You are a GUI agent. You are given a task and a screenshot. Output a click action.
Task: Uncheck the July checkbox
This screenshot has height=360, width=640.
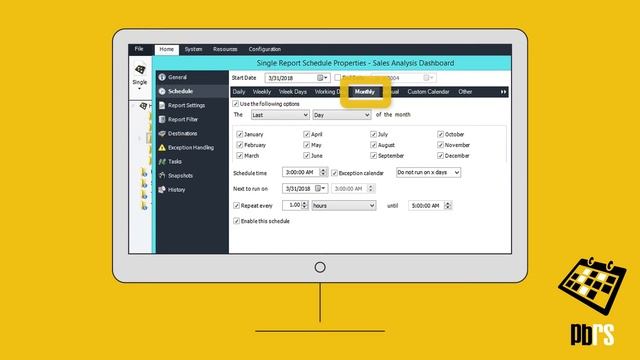373,134
